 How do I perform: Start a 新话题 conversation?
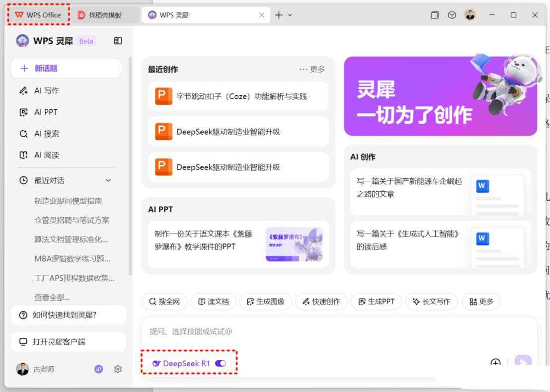(66, 69)
